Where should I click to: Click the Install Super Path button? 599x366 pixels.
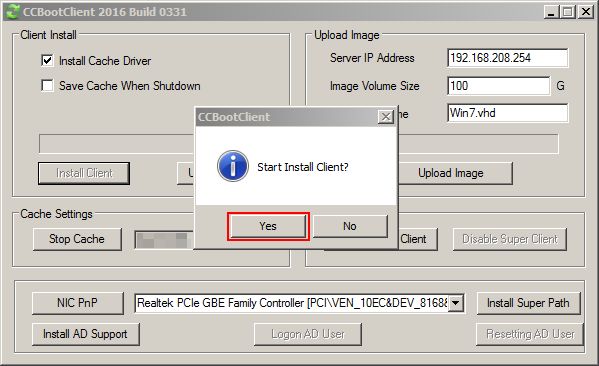[x=528, y=303]
